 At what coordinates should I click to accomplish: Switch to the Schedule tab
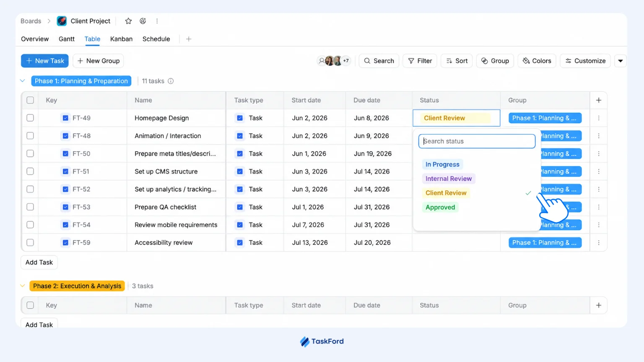point(156,39)
